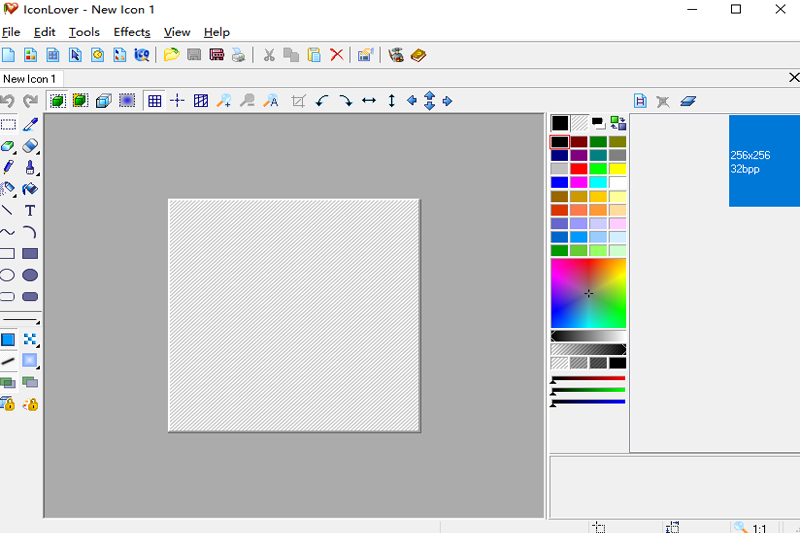This screenshot has height=533, width=800.
Task: Click the Open folder icon
Action: [171, 55]
